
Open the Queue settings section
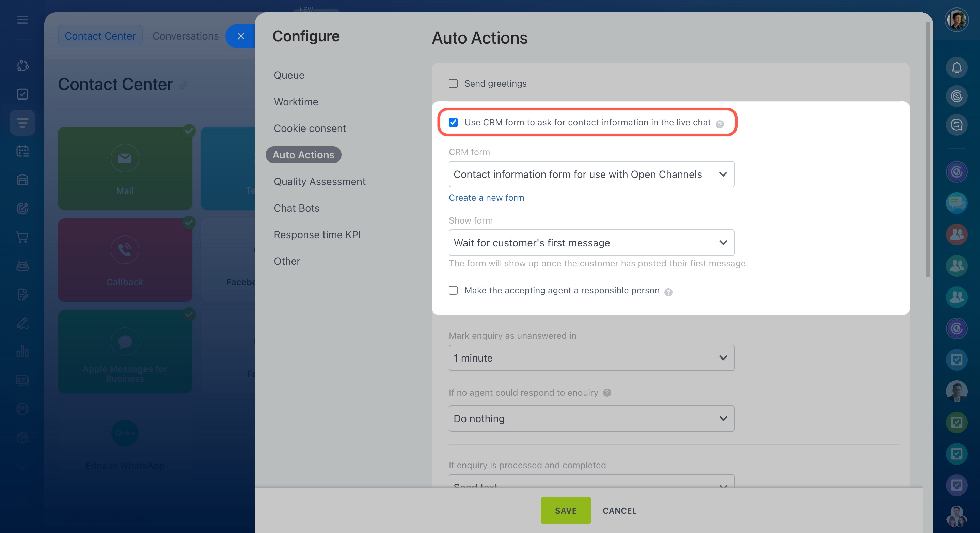[x=289, y=75]
